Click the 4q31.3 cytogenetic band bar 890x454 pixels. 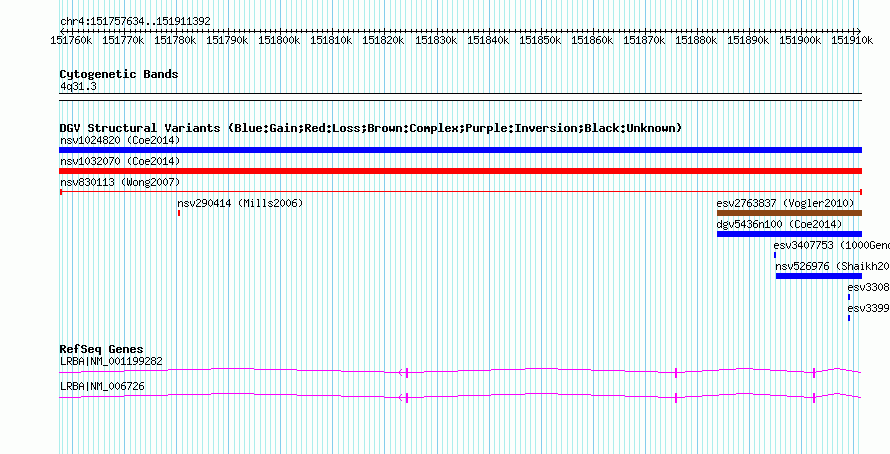(x=460, y=97)
